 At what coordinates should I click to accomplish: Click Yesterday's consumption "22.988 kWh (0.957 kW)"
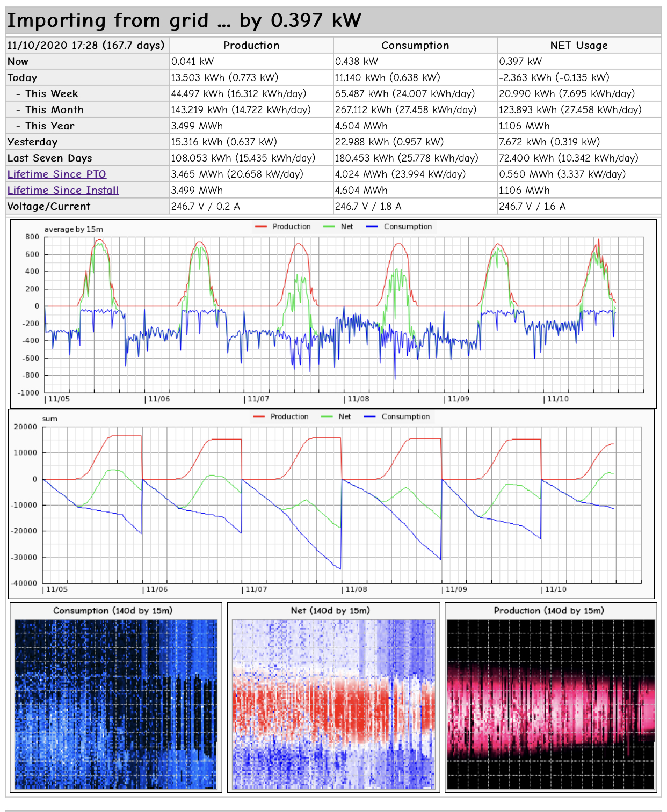tap(389, 142)
